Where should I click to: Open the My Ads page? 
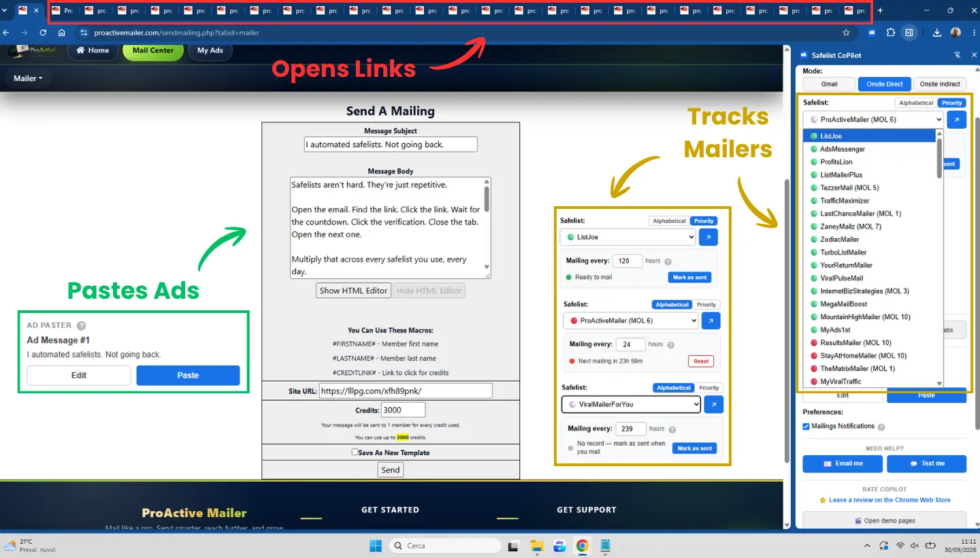pos(210,51)
